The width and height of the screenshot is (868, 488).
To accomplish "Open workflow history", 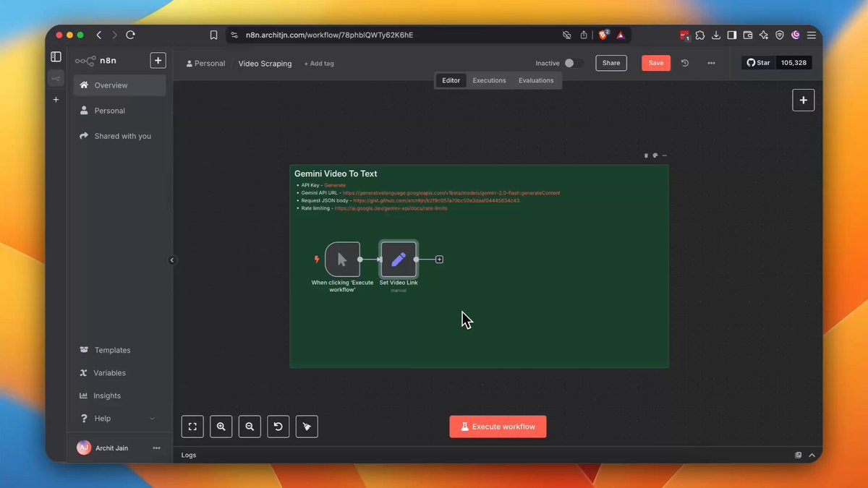I will pos(685,63).
